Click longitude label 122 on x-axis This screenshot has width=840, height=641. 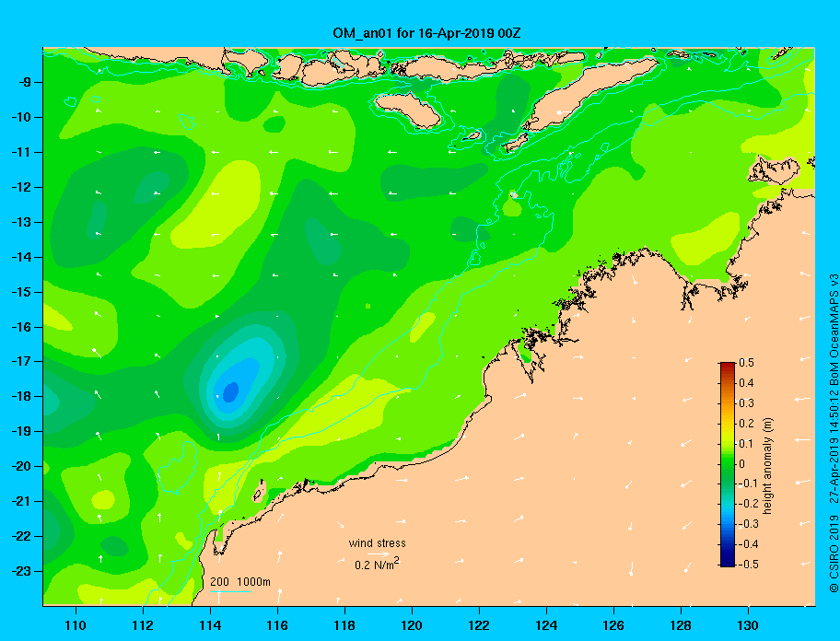point(479,625)
